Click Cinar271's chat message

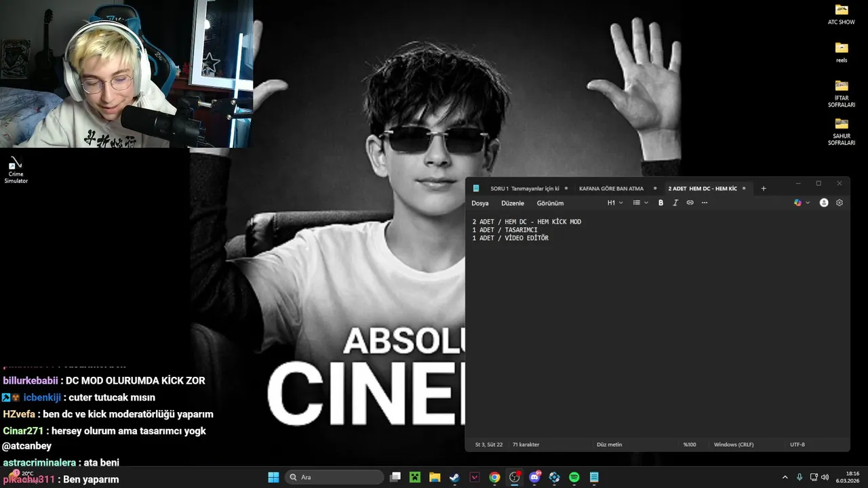point(104,439)
